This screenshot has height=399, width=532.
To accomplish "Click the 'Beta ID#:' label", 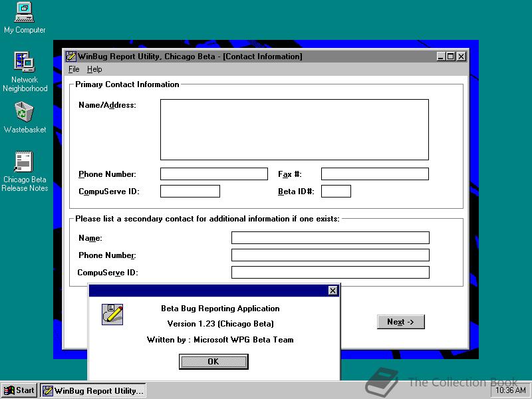I will click(x=296, y=192).
